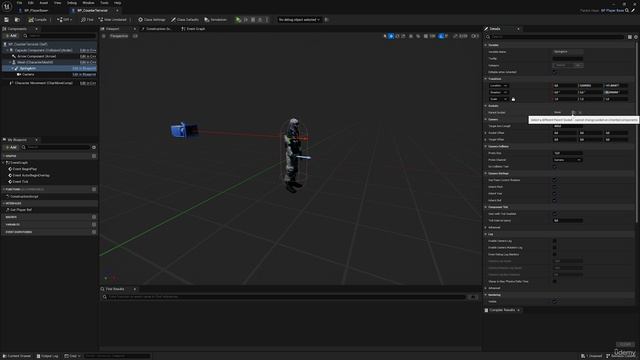This screenshot has height=360, width=640.
Task: Click the Lit view mode button in viewport
Action: tap(135, 36)
